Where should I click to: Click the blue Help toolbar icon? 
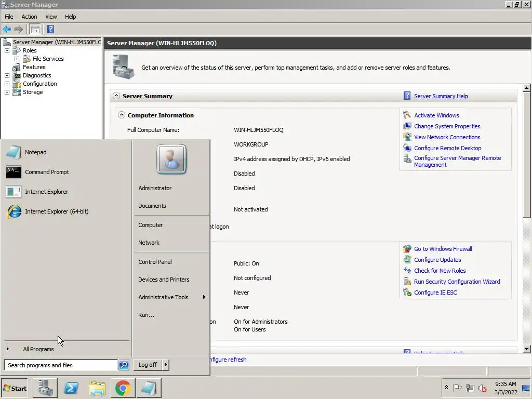[50, 30]
